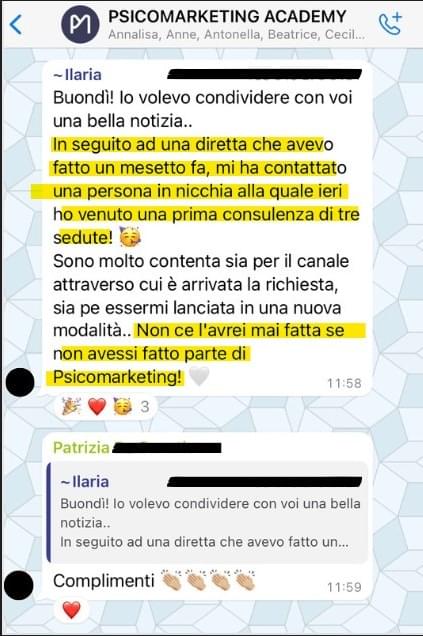
Task: Select the Complimenti message text
Action: (103, 581)
